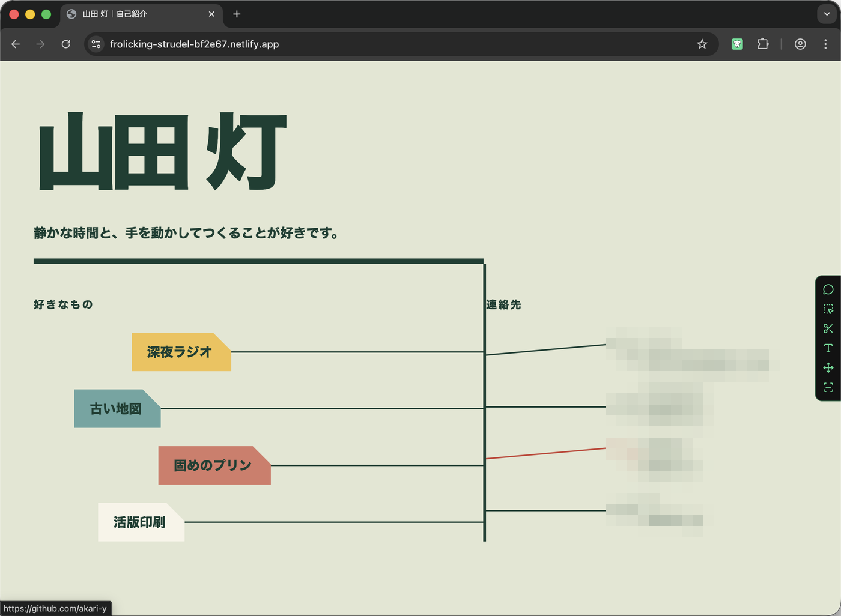Go back to the previous page
Image resolution: width=841 pixels, height=616 pixels.
tap(16, 44)
